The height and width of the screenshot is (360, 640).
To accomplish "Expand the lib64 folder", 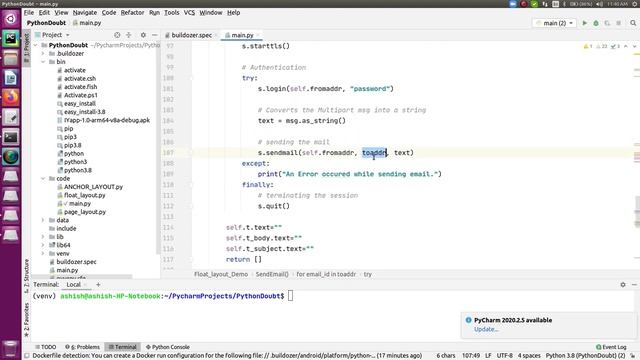I will [x=43, y=245].
